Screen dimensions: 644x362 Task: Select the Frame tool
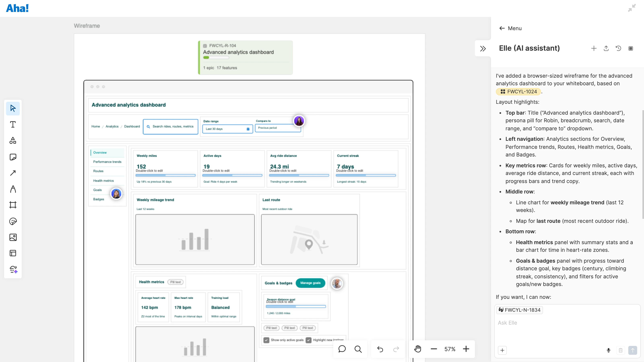pos(13,205)
